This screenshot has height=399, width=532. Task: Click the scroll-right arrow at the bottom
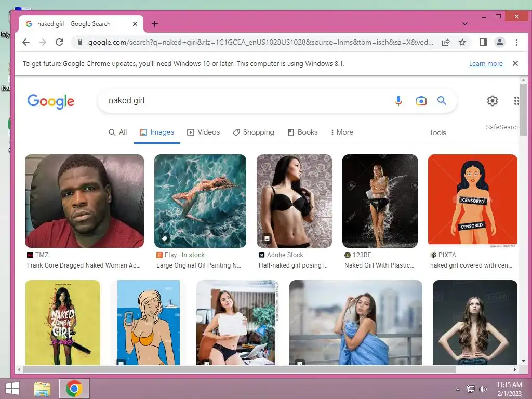515,369
